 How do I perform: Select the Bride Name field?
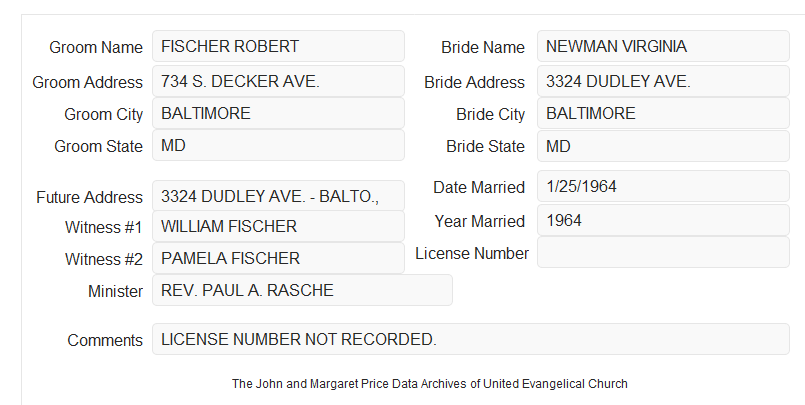pos(663,46)
